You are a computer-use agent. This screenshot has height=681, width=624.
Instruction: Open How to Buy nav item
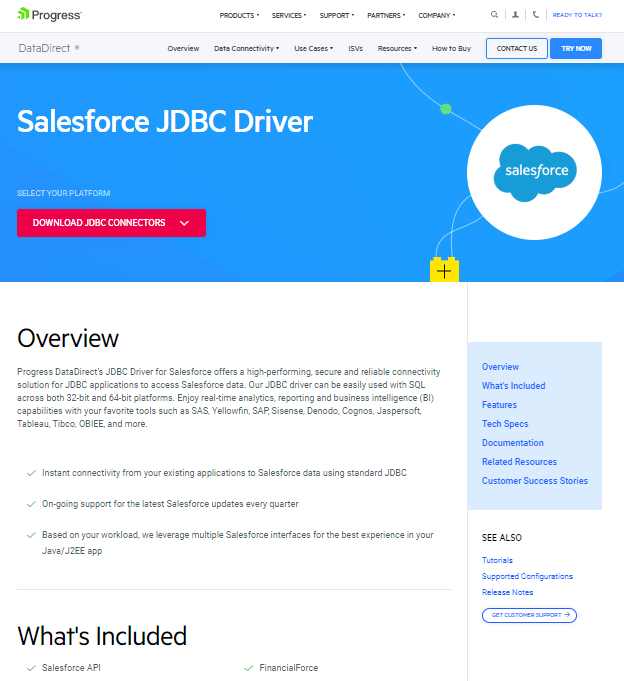451,48
